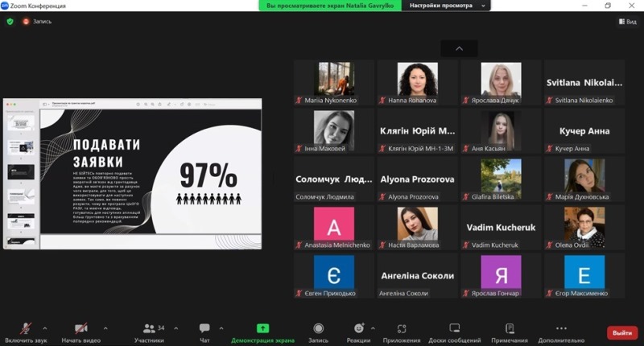Open Приложения apps
The height and width of the screenshot is (346, 644).
(402, 332)
